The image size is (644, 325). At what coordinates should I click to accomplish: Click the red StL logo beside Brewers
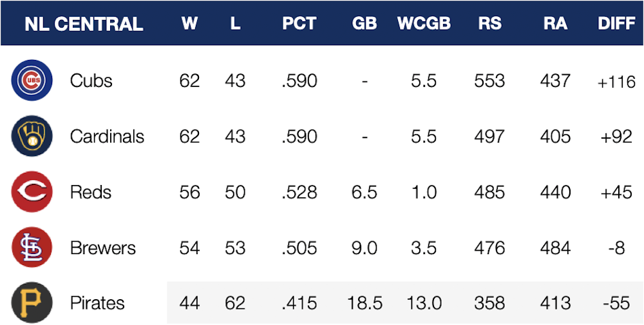tap(31, 248)
